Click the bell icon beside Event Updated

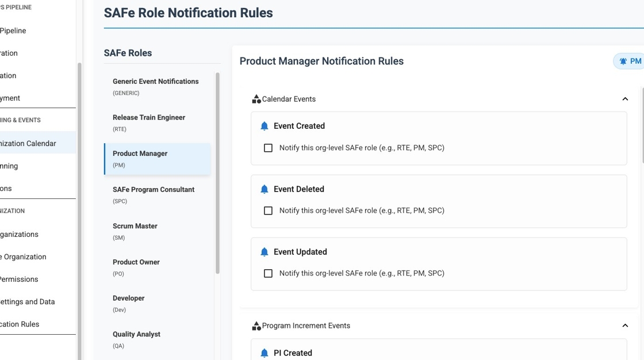tap(264, 251)
